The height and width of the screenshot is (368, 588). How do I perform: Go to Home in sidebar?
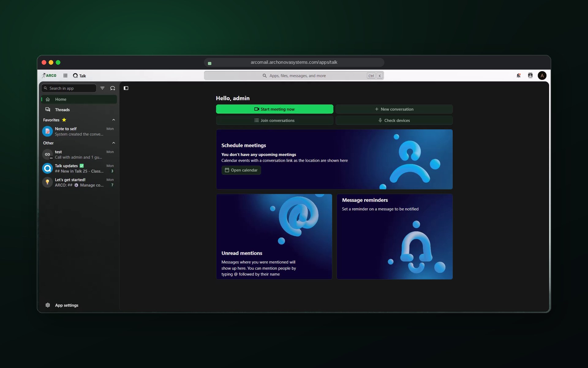pyautogui.click(x=79, y=99)
